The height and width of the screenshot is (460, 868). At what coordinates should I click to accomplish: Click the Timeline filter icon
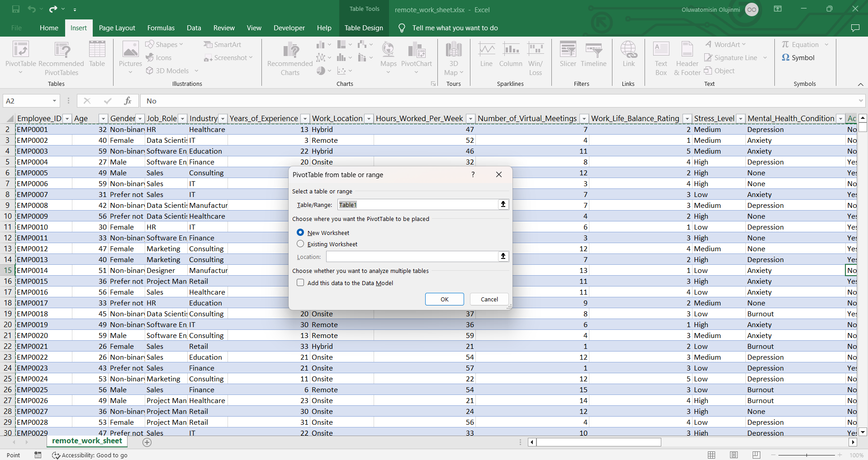pos(593,54)
